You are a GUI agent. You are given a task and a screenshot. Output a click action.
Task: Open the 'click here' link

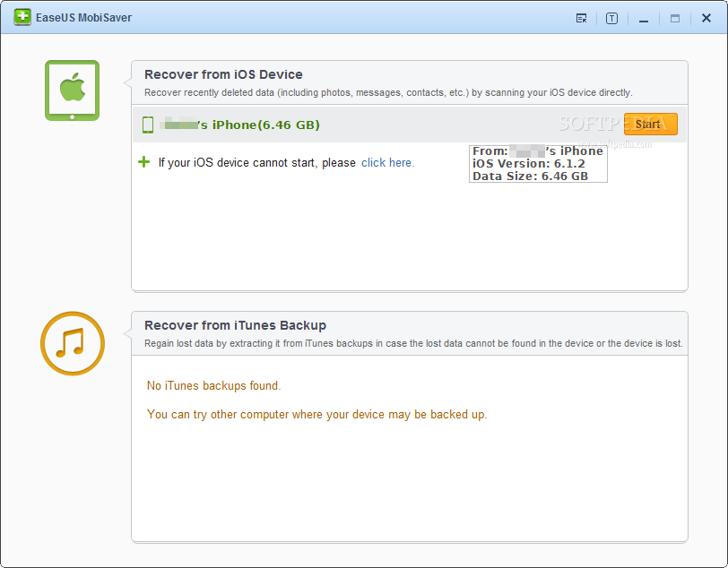coord(387,163)
